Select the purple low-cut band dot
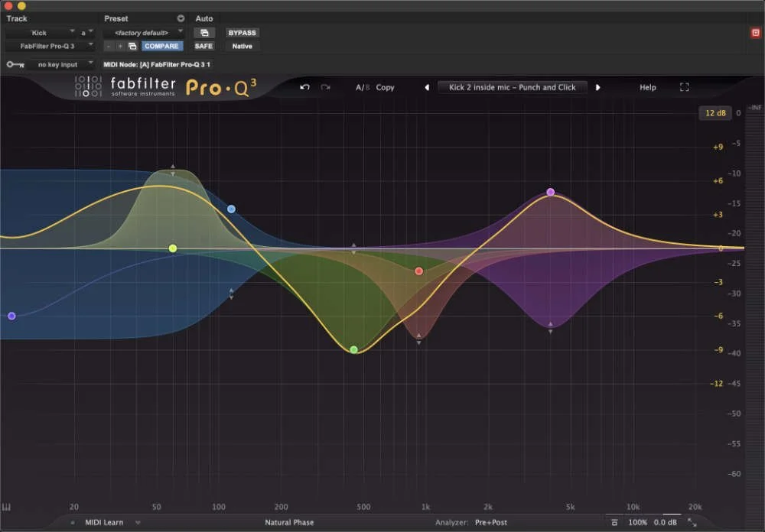765x532 pixels. pos(11,316)
